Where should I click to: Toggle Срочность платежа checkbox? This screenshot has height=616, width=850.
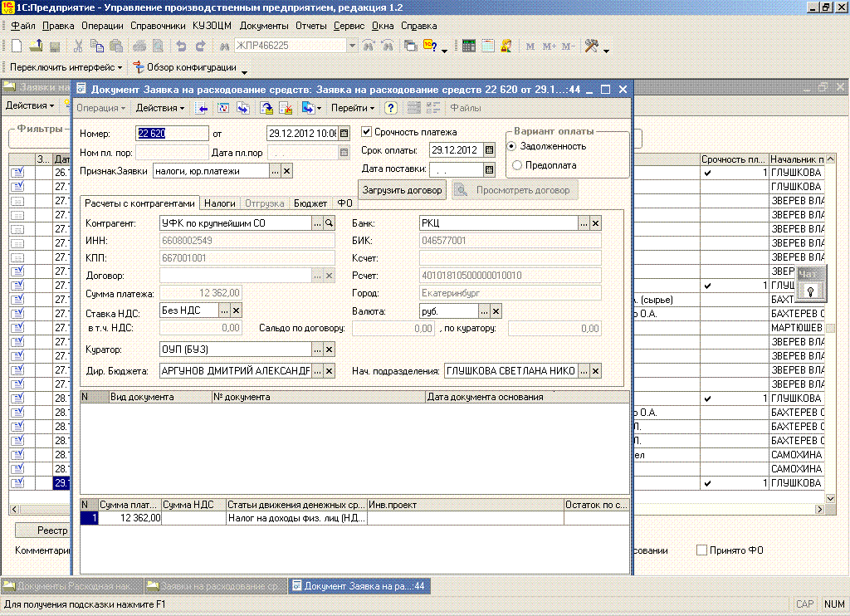pyautogui.click(x=367, y=132)
